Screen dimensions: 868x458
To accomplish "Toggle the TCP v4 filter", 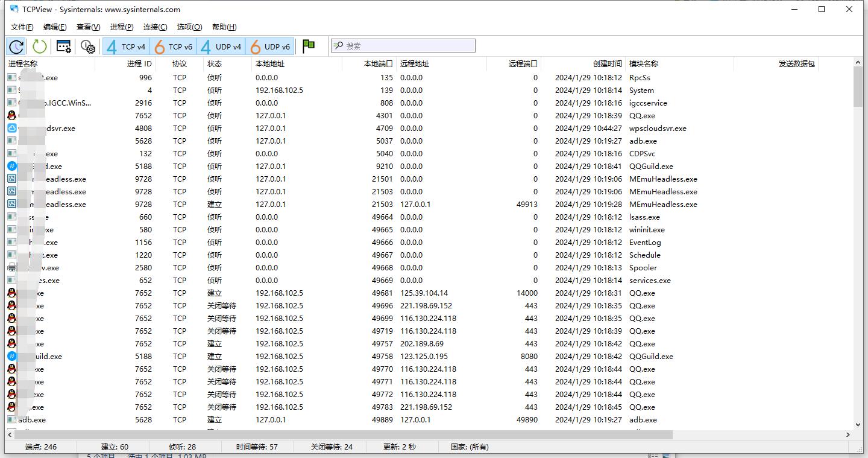I will click(x=126, y=46).
